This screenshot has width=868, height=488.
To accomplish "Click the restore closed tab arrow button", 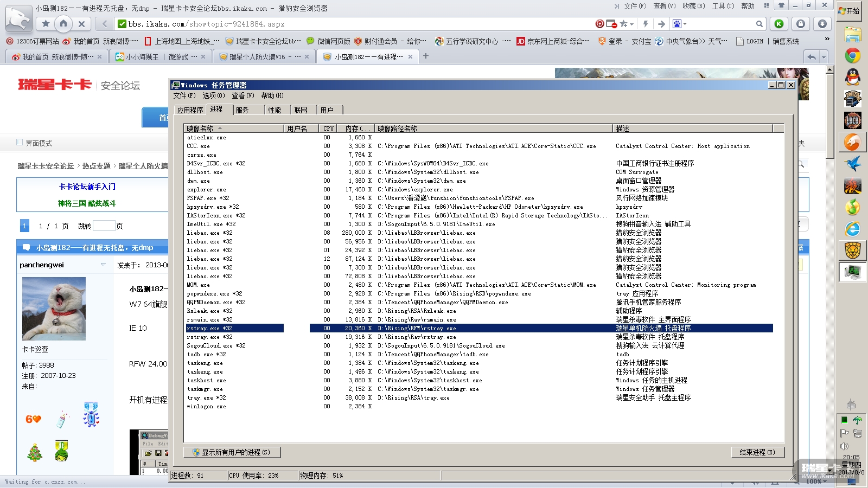I will coord(812,57).
